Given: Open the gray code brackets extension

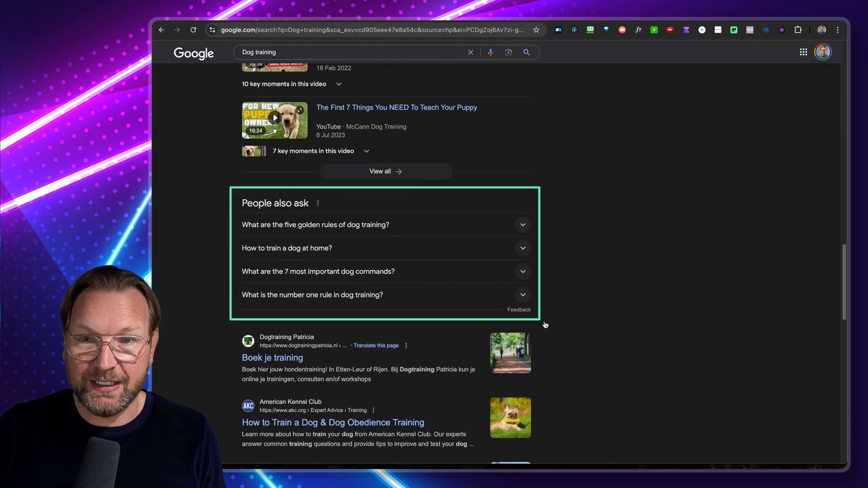Looking at the screenshot, I should click(750, 30).
